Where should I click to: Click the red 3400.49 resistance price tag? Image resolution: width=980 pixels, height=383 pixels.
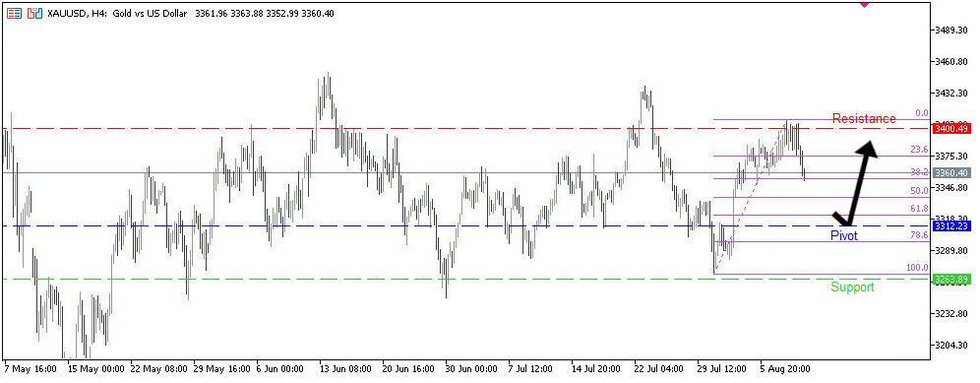950,129
